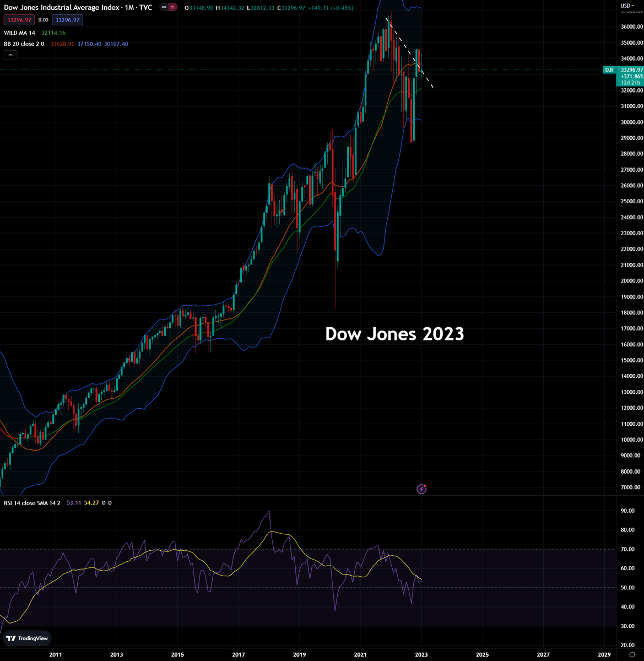Expand the Dow Jones Industrial Average symbol title
The width and height of the screenshot is (644, 661).
pos(61,8)
